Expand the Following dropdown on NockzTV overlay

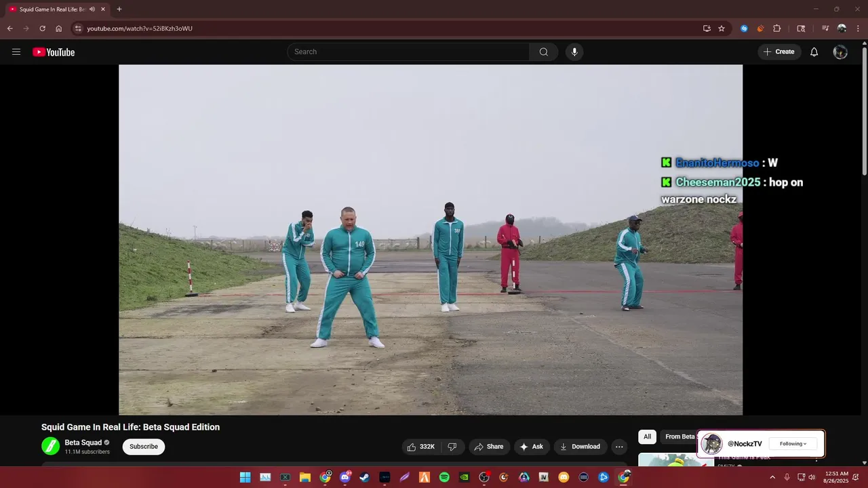tap(793, 444)
